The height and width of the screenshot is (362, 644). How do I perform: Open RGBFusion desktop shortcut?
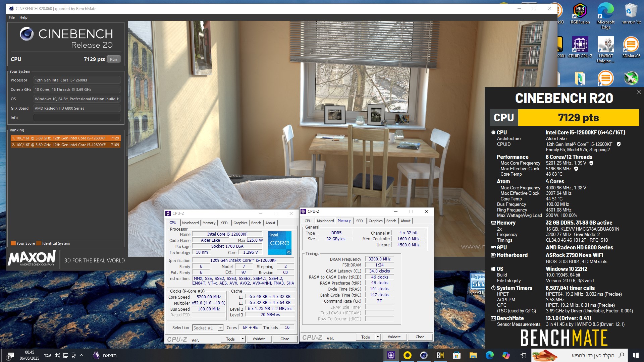pos(580,14)
